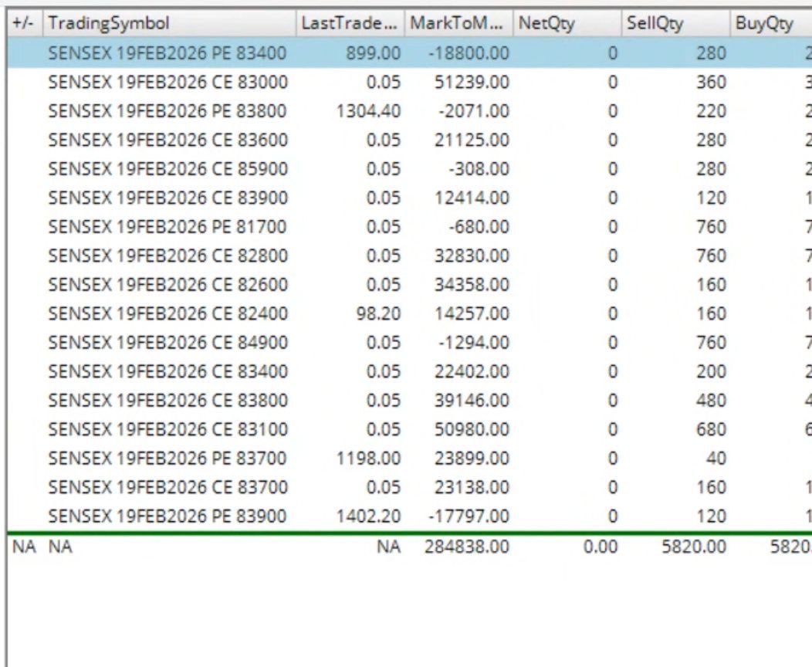Sort by the BuyQty column header

[x=771, y=23]
